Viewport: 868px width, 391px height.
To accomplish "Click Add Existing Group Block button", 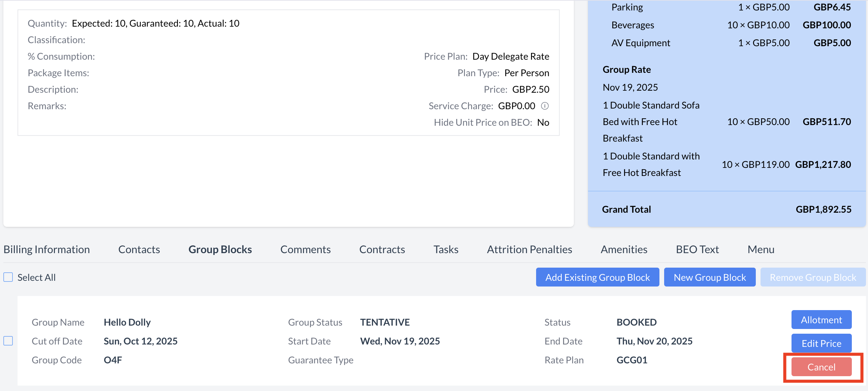I will 597,277.
